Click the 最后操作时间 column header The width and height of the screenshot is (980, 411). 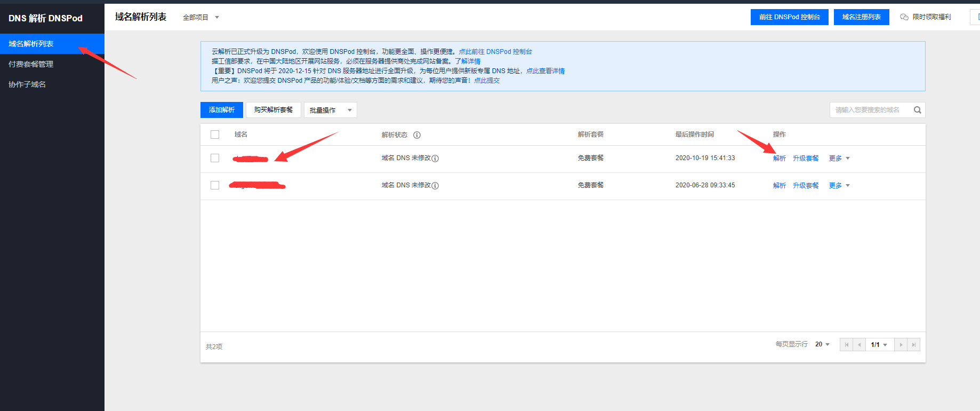click(x=695, y=135)
